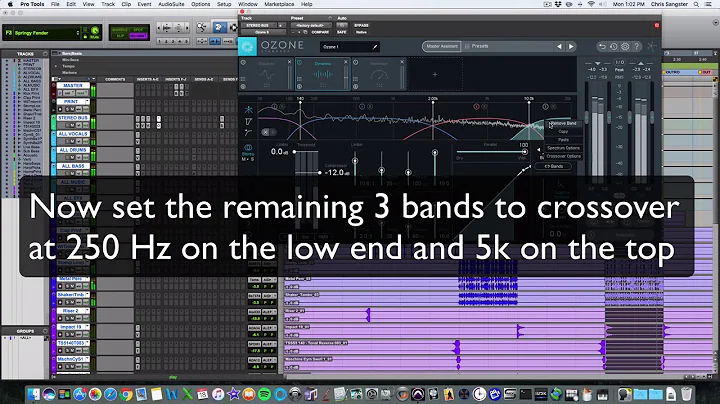This screenshot has height=404, width=720.
Task: Remove the Maximizer module with its X
Action: tap(402, 62)
